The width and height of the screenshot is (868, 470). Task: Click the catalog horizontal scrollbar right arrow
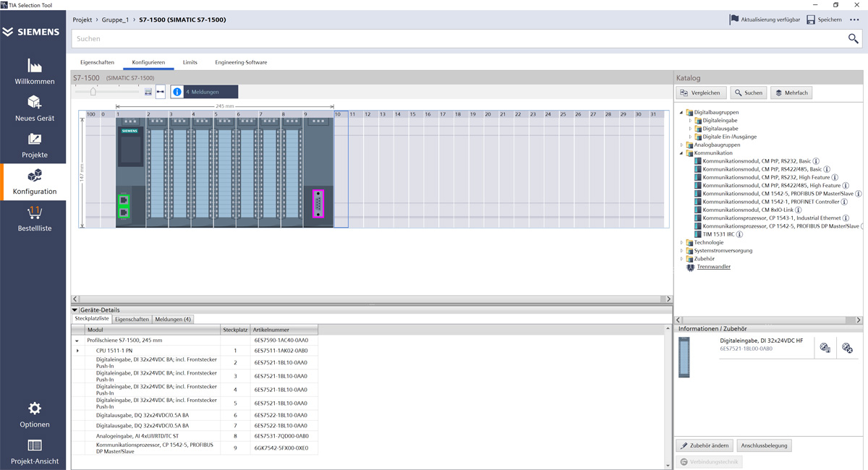pyautogui.click(x=859, y=320)
